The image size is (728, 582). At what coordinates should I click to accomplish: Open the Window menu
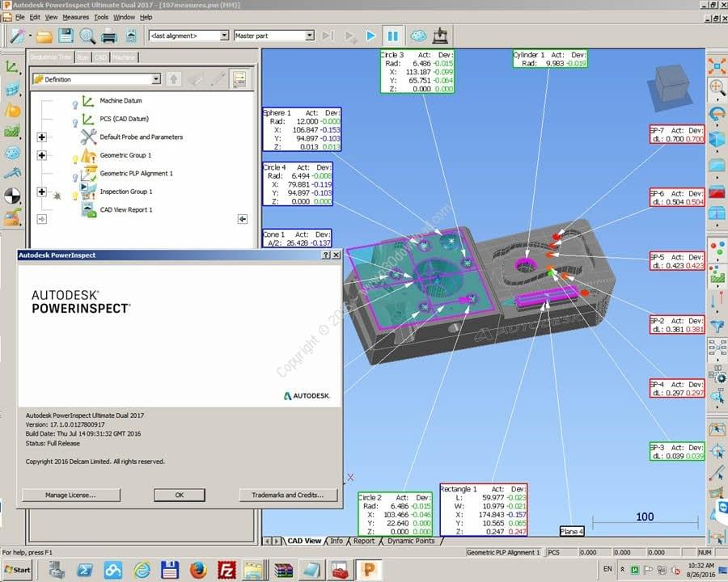click(124, 17)
